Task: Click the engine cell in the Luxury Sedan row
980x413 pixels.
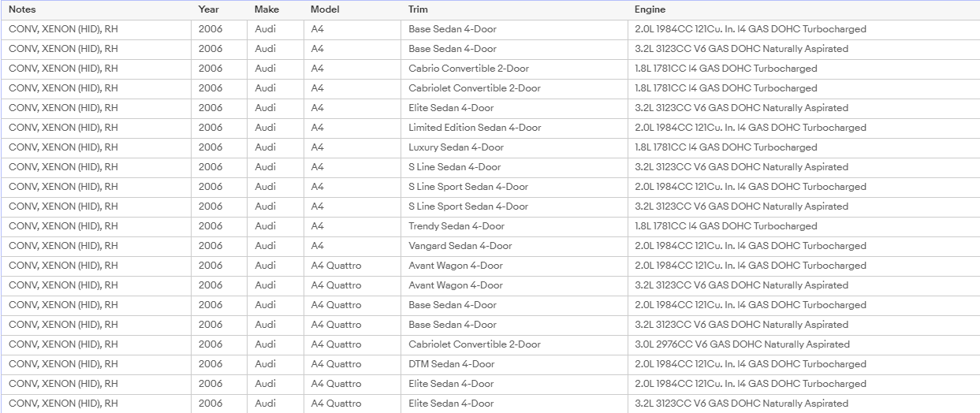Action: point(803,147)
